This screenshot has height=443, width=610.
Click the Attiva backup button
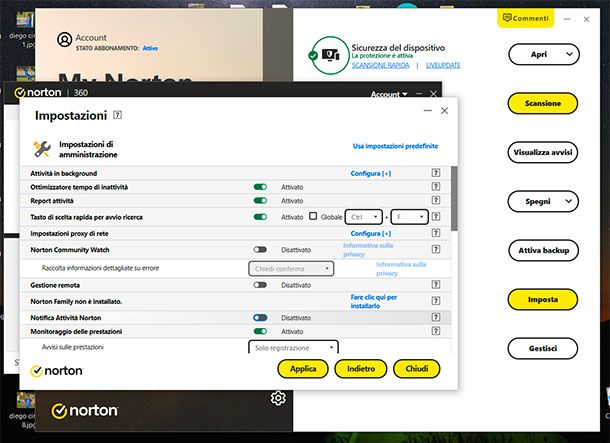pos(543,250)
